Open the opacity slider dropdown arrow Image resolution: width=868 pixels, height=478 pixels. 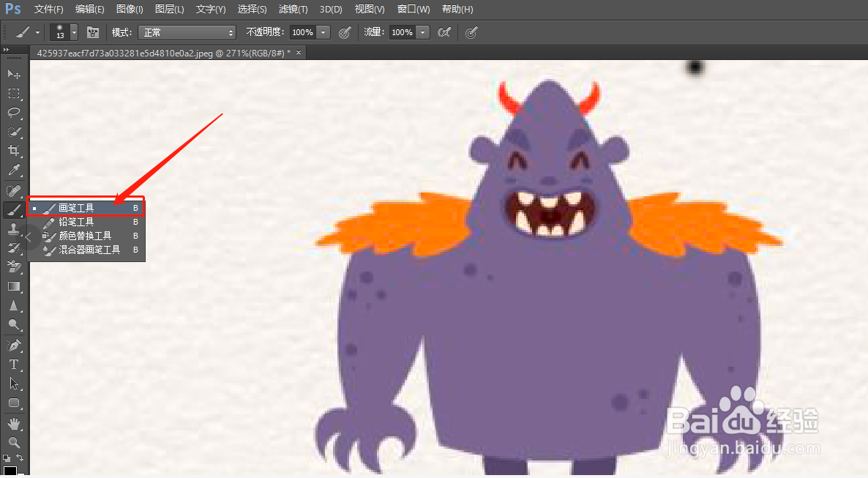click(x=323, y=33)
